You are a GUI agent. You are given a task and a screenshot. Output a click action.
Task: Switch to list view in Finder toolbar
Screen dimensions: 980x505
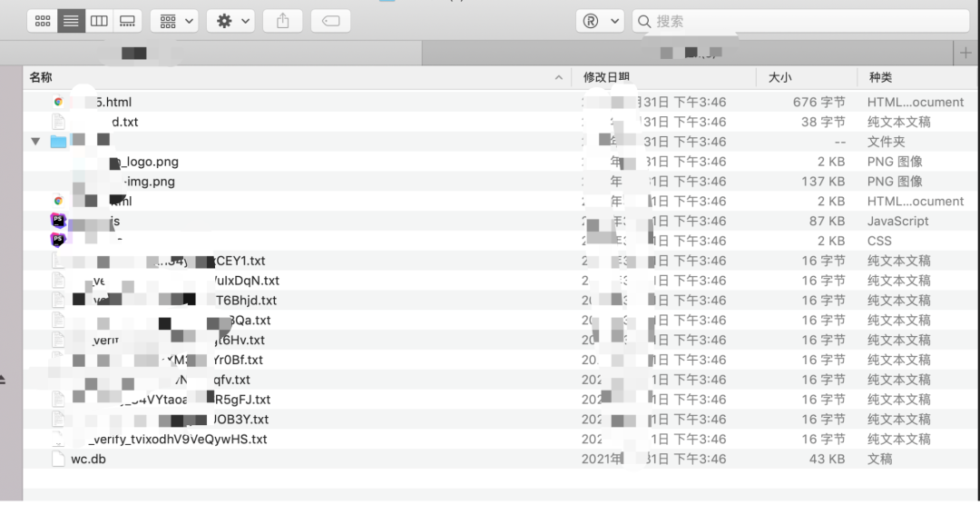coord(71,21)
